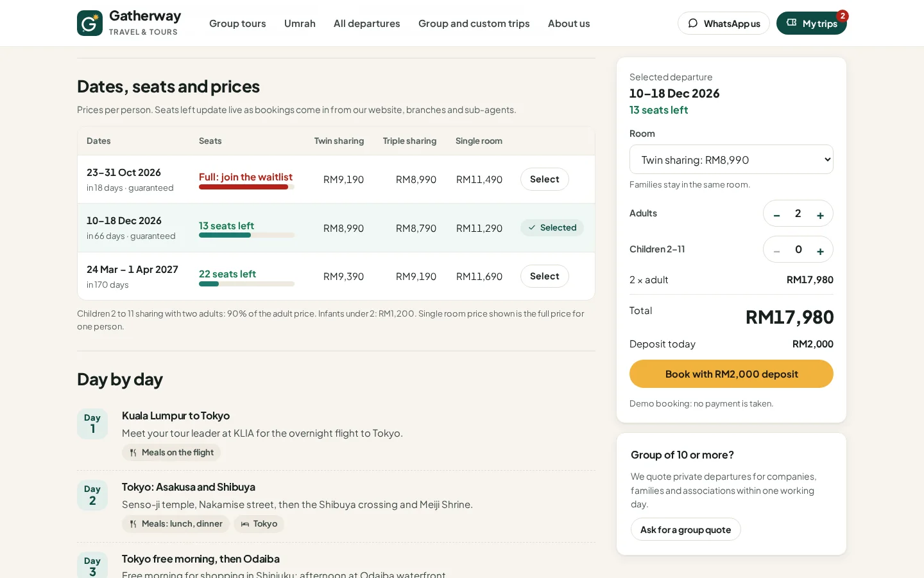This screenshot has width=924, height=578.
Task: Click the 13 seats left progress bar
Action: pyautogui.click(x=246, y=235)
